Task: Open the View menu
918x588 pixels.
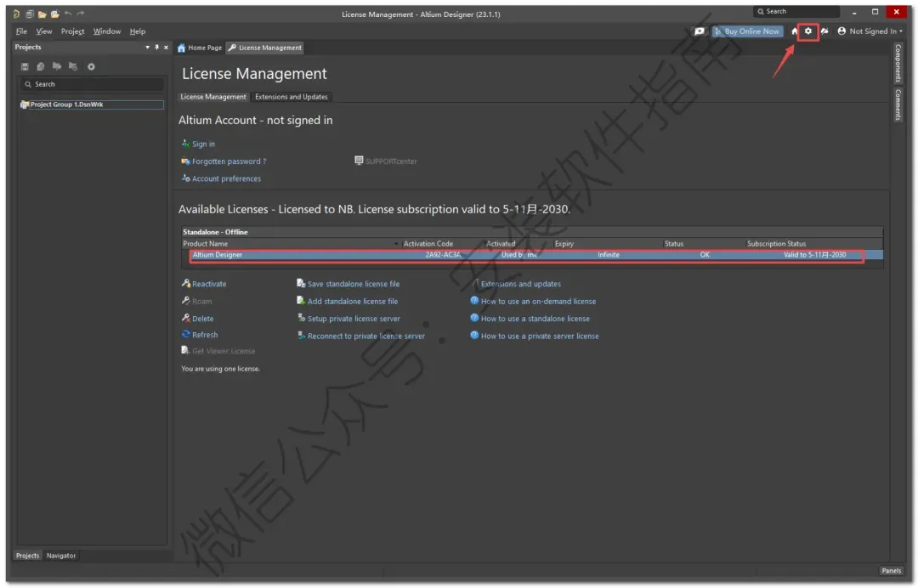Action: (44, 31)
